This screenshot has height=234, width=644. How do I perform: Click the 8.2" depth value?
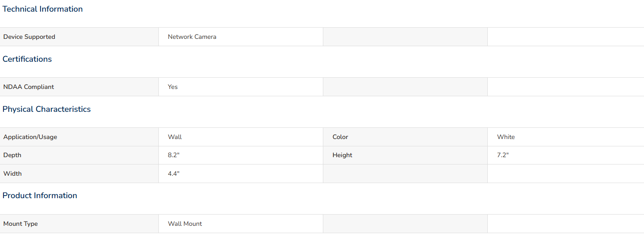click(174, 155)
